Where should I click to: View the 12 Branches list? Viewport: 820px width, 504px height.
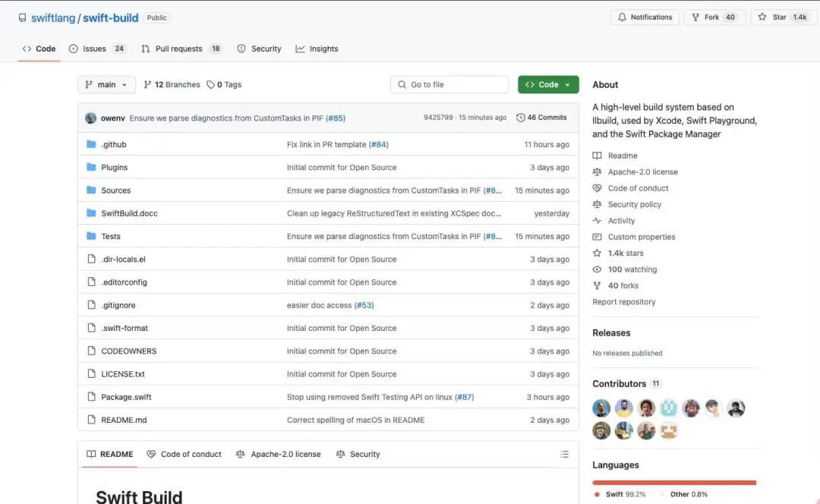(x=172, y=85)
